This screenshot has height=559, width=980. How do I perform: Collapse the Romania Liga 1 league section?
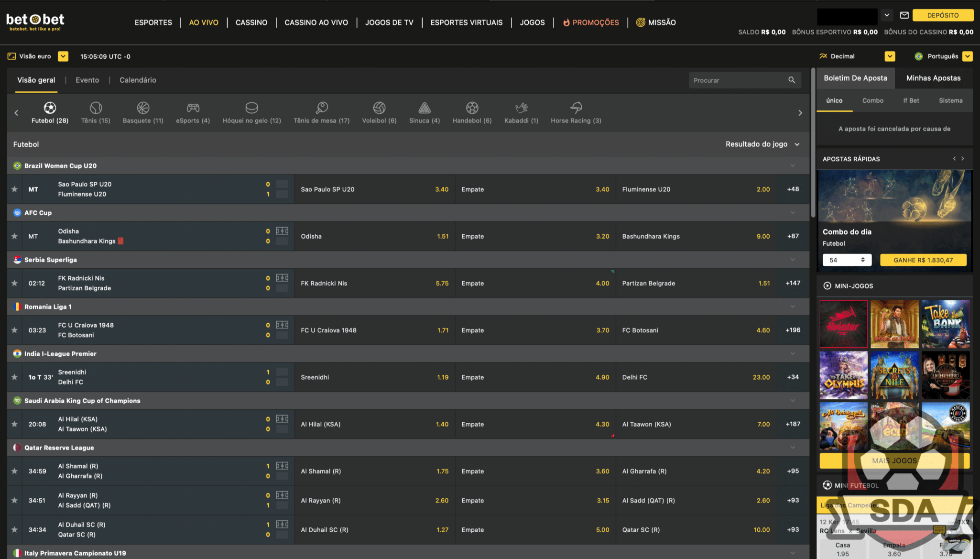[x=793, y=307]
